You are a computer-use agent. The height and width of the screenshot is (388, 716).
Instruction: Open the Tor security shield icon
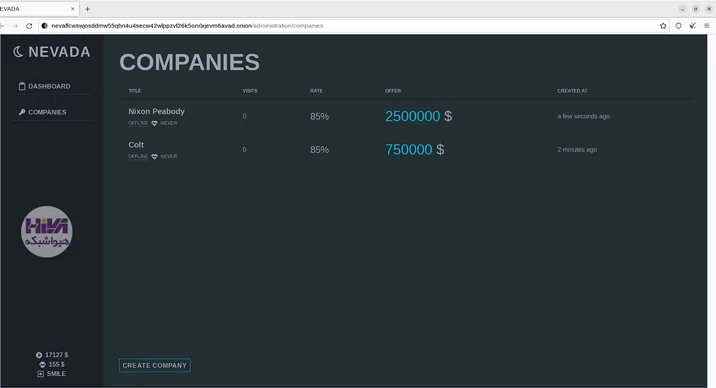679,26
